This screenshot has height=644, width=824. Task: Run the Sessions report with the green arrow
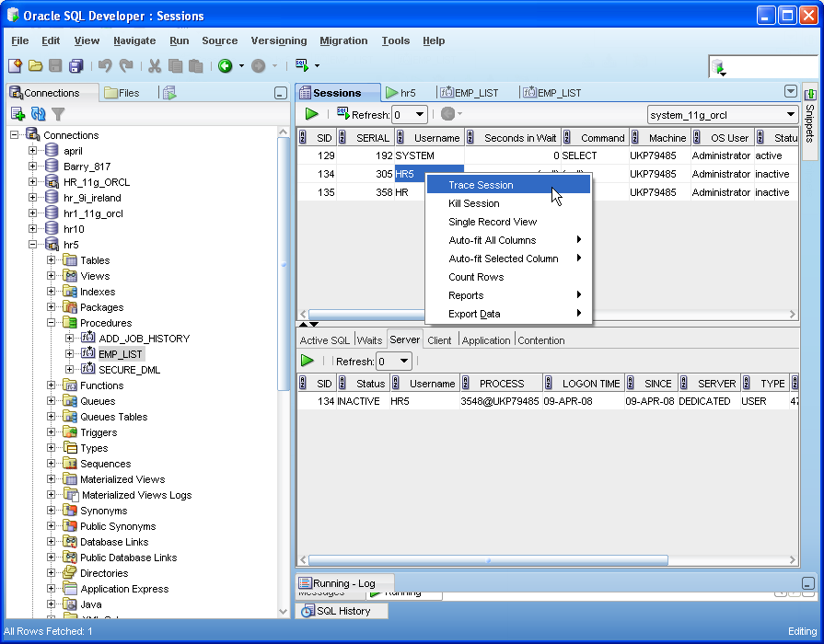(x=310, y=114)
